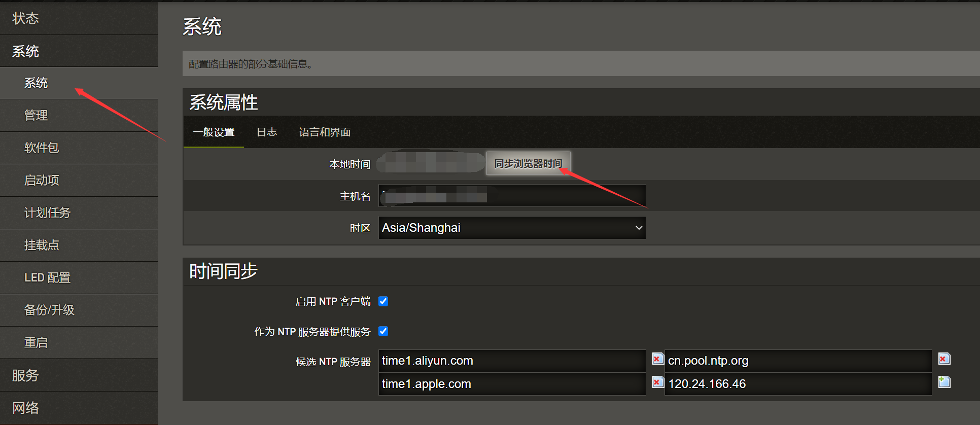The height and width of the screenshot is (425, 980).
Task: Open 备份/升级 page in sidebar
Action: pos(79,310)
